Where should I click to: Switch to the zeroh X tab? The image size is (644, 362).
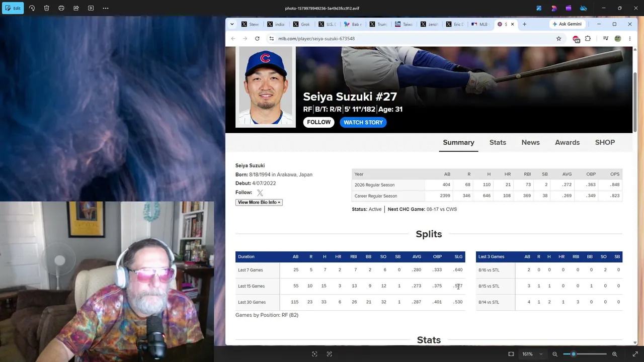pyautogui.click(x=429, y=24)
